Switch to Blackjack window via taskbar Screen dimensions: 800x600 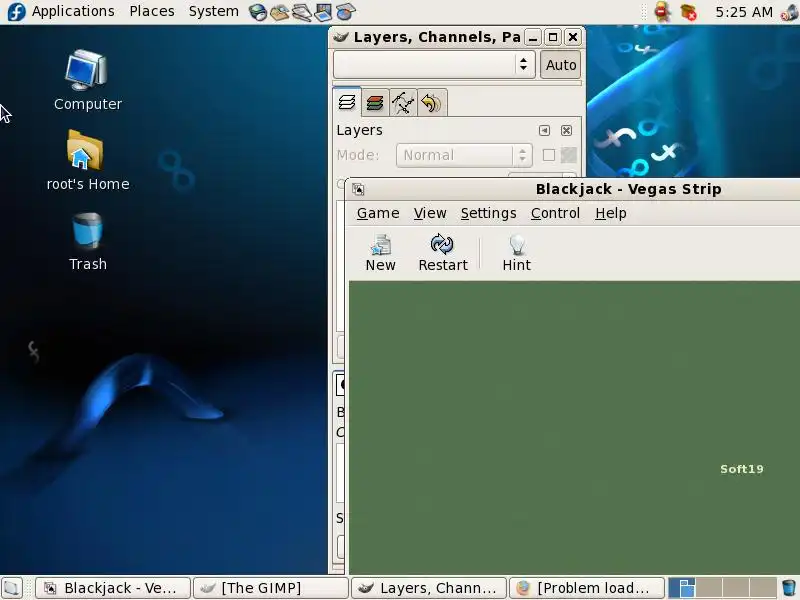[113, 588]
